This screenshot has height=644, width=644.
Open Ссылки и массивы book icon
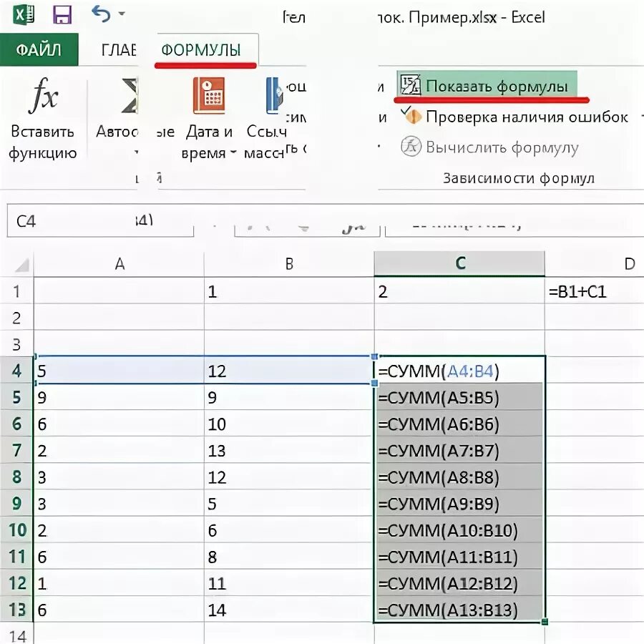pyautogui.click(x=273, y=96)
